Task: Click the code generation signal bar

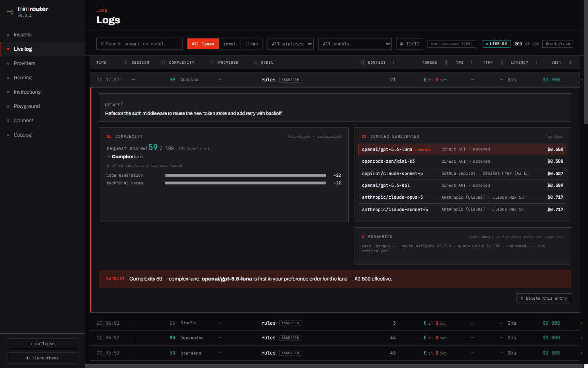Action: click(x=246, y=175)
